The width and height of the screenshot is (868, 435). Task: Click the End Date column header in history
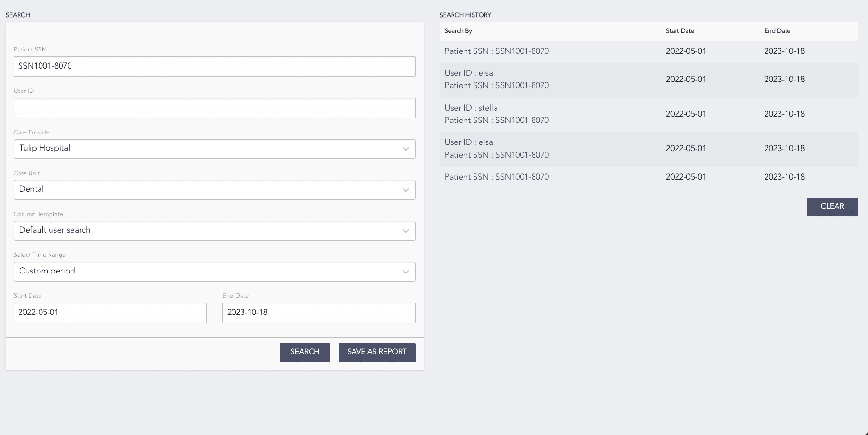[777, 31]
